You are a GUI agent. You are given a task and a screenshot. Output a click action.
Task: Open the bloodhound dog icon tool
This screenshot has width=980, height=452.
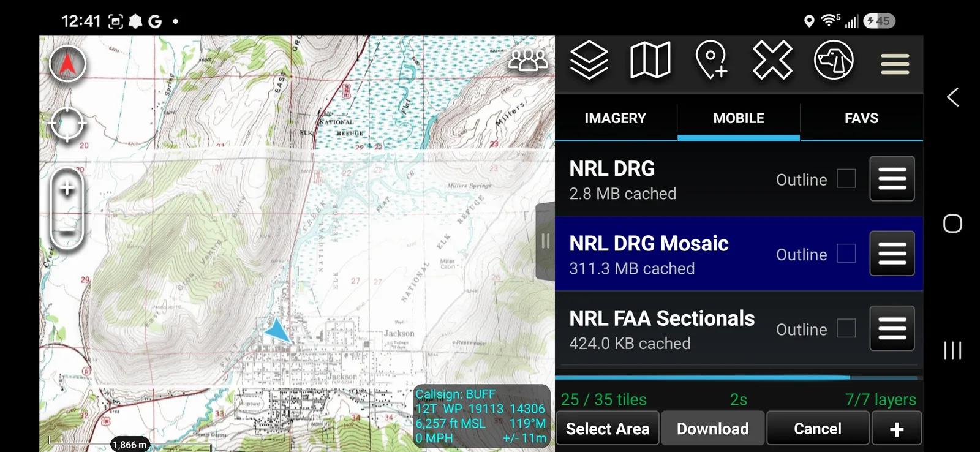(x=834, y=60)
